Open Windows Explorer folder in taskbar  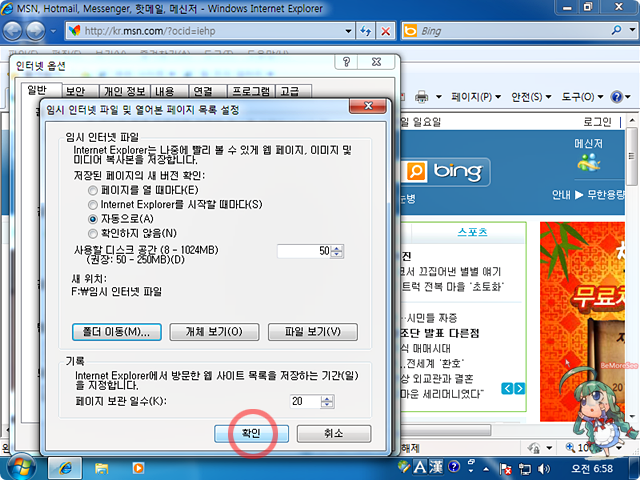pyautogui.click(x=101, y=466)
